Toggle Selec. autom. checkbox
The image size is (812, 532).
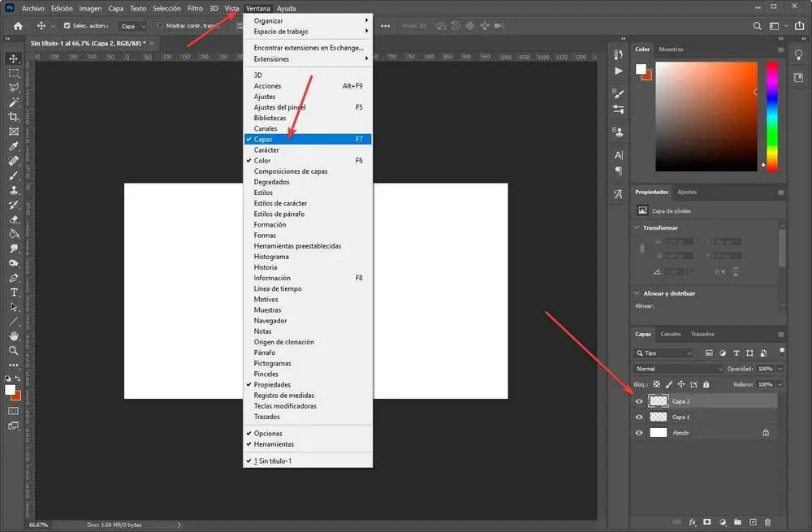click(x=67, y=25)
